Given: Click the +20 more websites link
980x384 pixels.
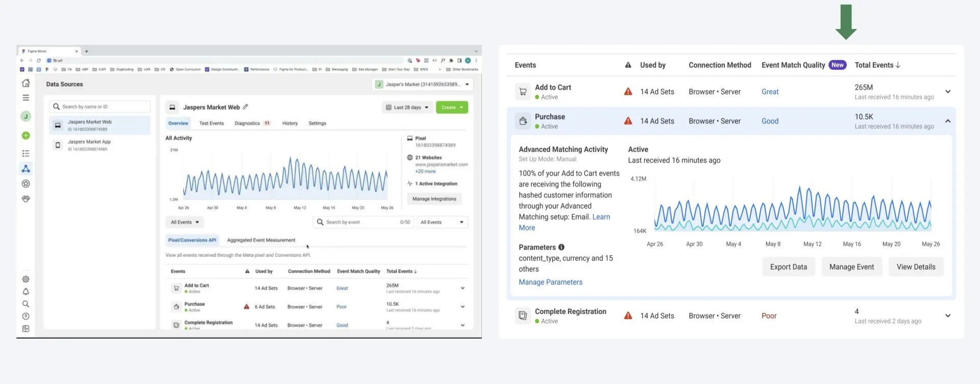Looking at the screenshot, I should [425, 171].
